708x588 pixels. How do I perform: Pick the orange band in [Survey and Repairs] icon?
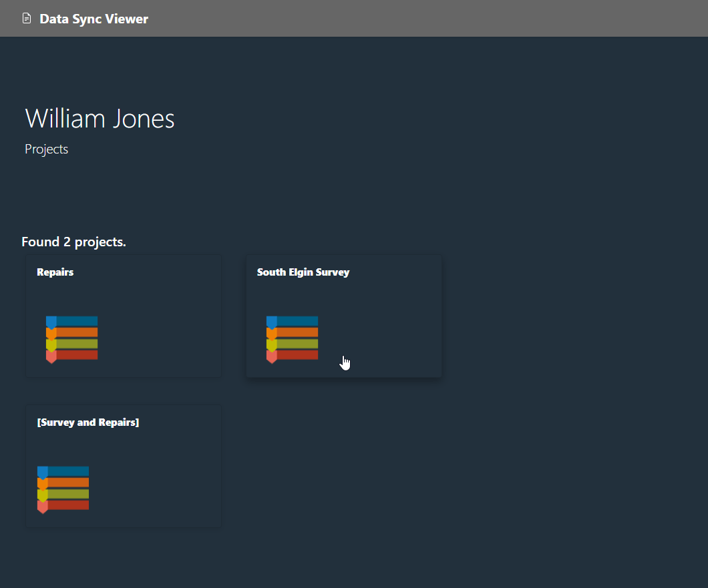coord(68,483)
